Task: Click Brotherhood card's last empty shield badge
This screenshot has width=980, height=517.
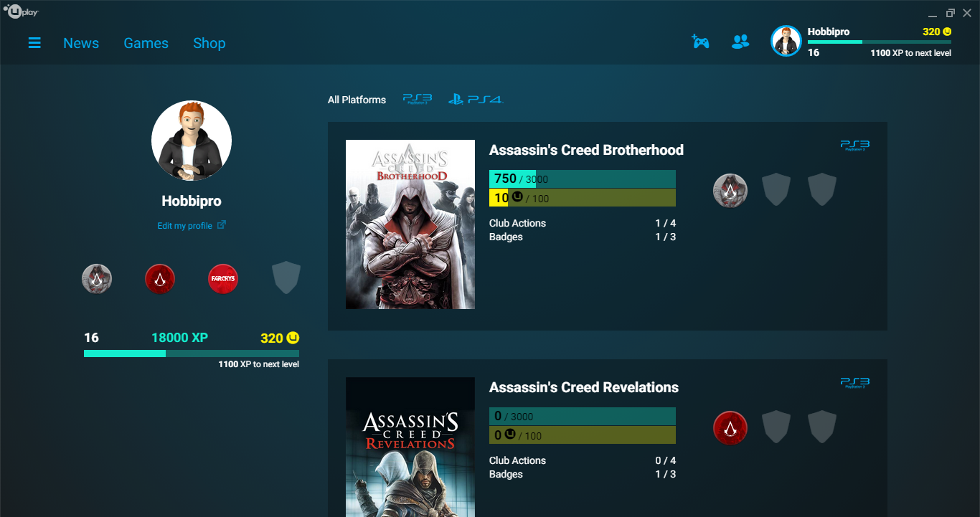Action: 822,189
